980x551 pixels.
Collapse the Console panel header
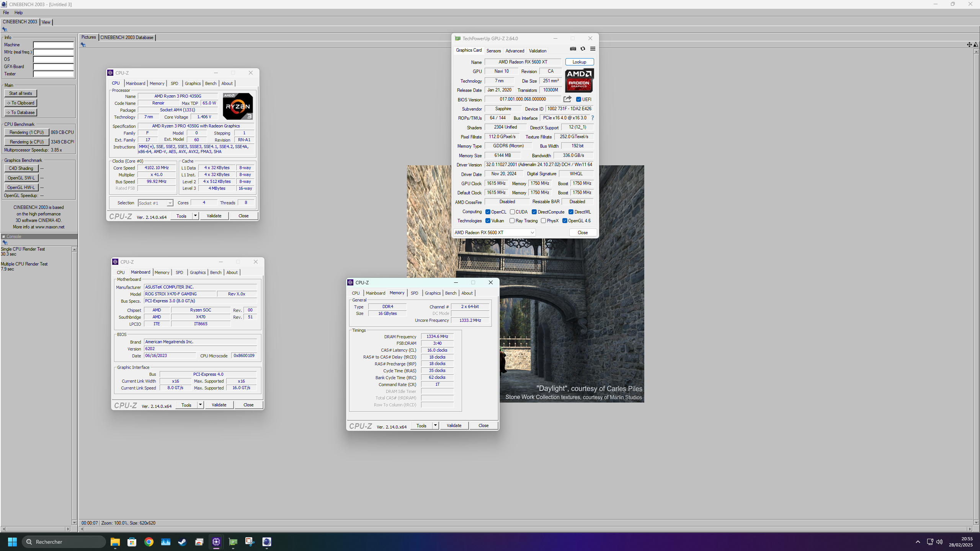click(3, 236)
